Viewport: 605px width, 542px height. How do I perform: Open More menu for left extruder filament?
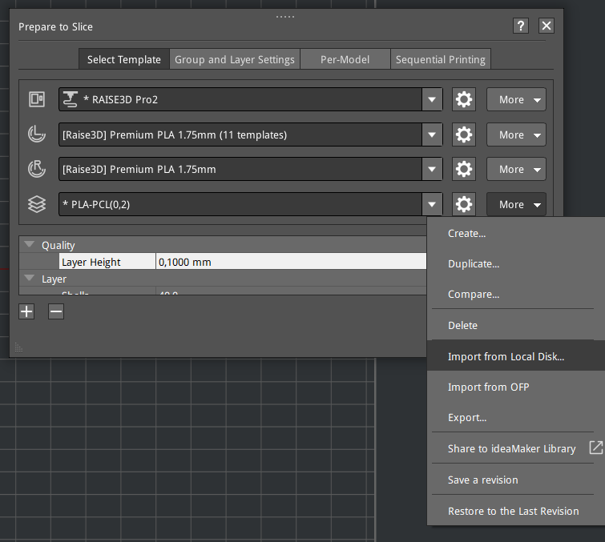point(516,135)
